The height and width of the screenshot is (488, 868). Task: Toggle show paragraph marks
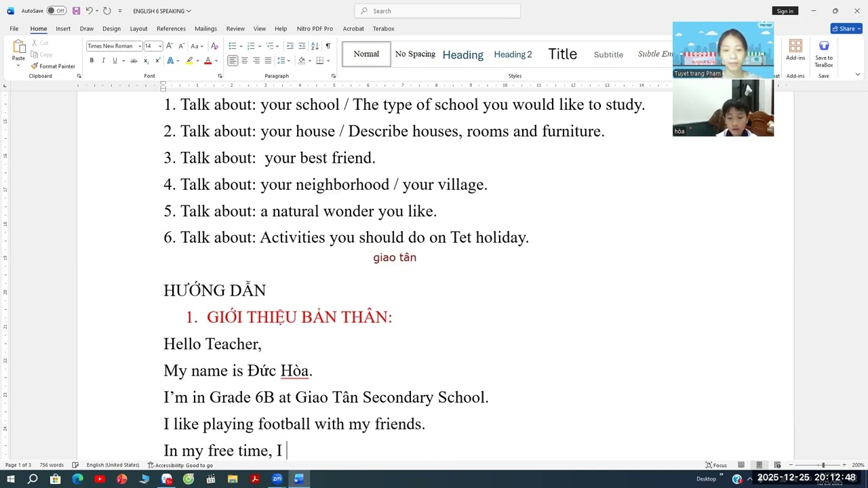click(328, 46)
